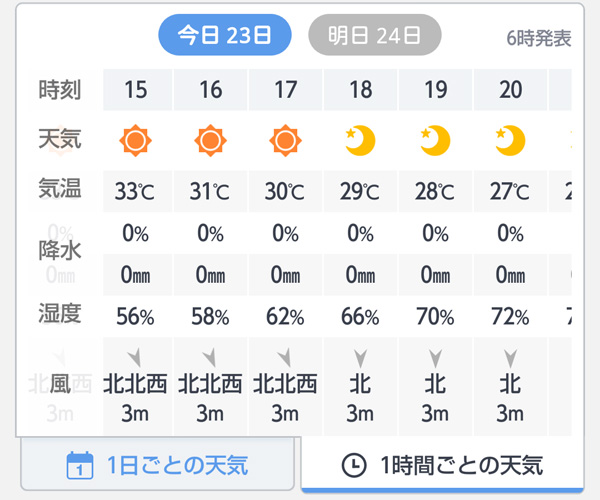Click the clock icon beside 1時間ごとの天気

pyautogui.click(x=352, y=465)
